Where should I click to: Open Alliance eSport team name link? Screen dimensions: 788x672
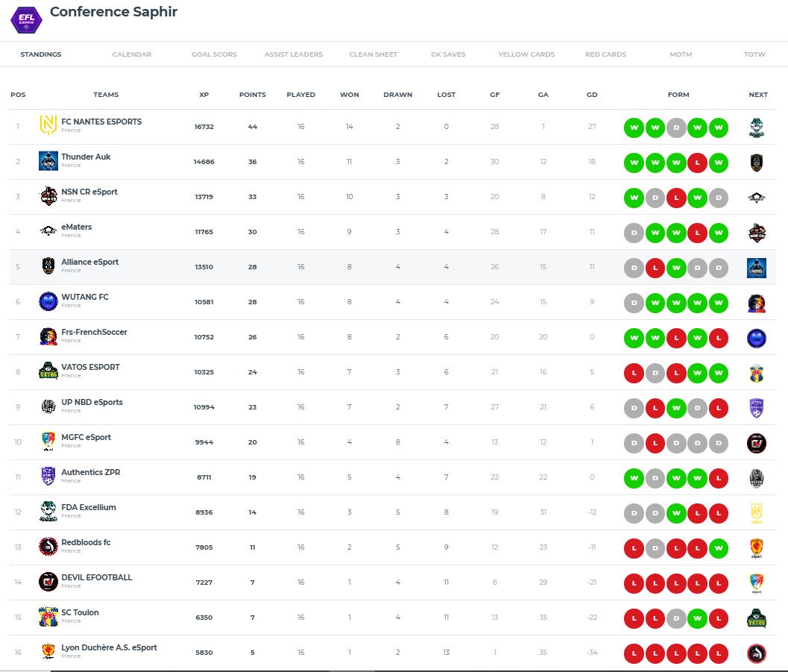pos(90,262)
